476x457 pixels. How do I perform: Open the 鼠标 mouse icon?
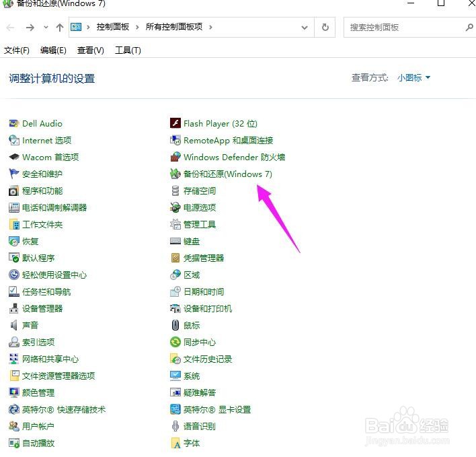[x=175, y=326]
